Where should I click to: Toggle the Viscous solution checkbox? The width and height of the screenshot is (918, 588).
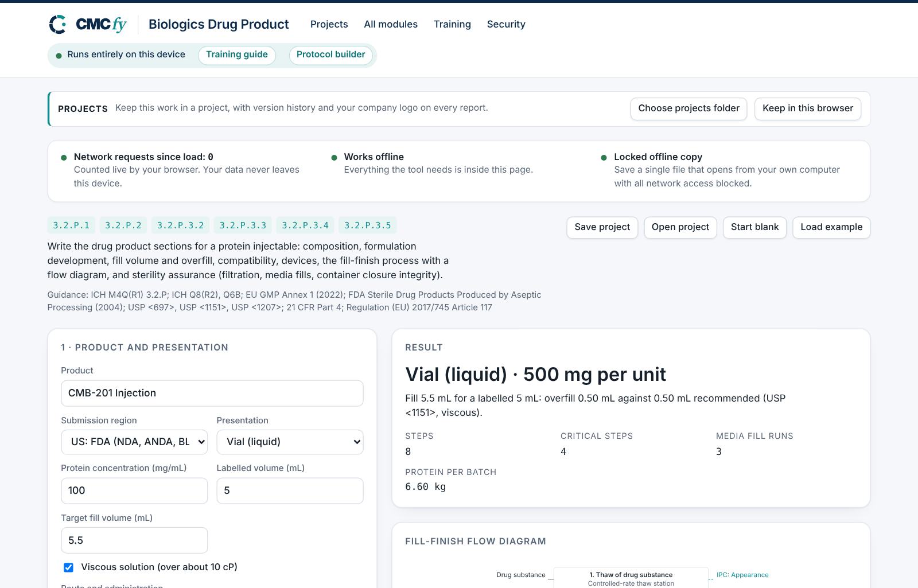(68, 567)
